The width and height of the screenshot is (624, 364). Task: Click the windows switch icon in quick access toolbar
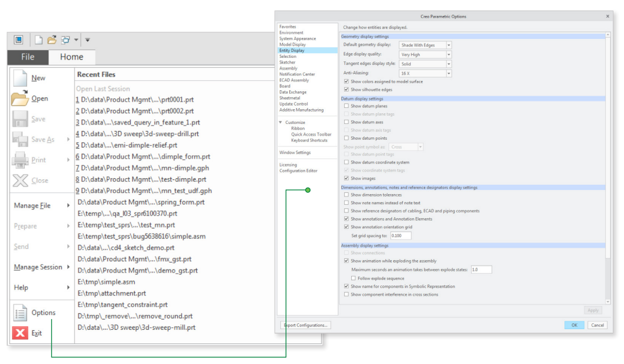point(66,40)
